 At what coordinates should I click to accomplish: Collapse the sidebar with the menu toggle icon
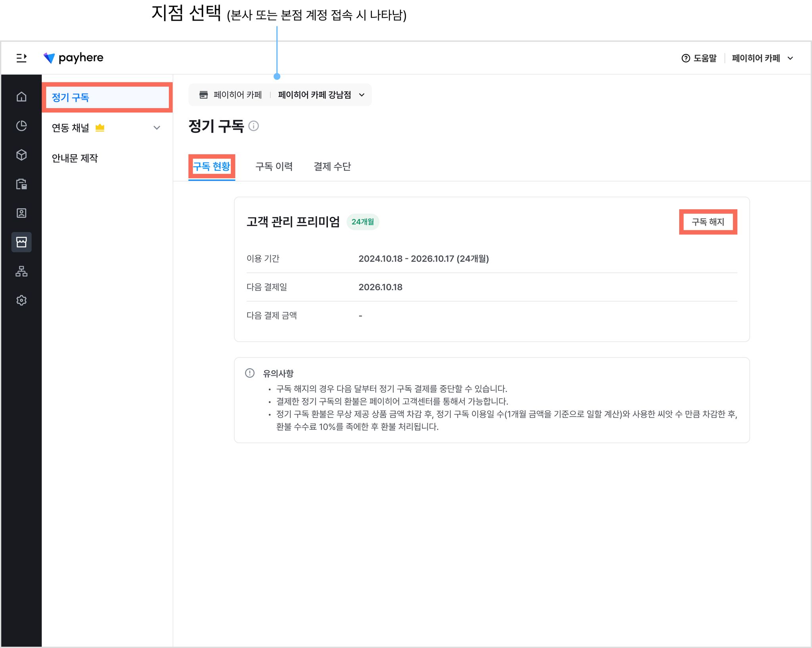(21, 58)
